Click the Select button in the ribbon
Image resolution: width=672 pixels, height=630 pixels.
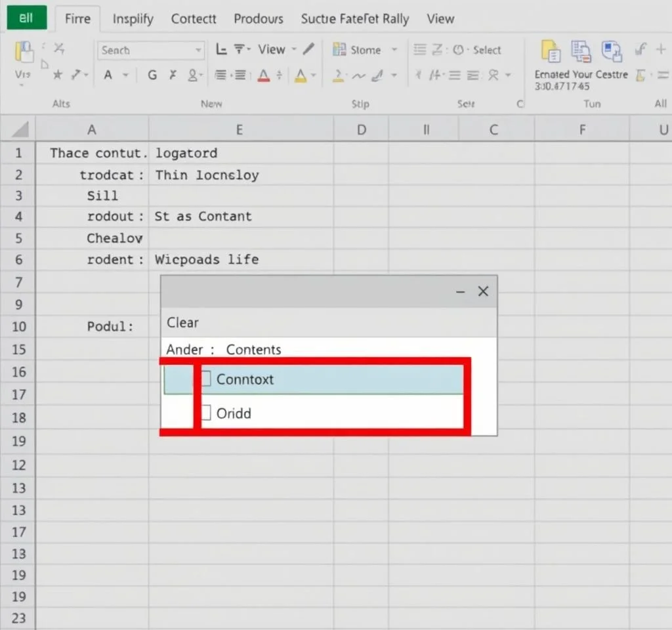click(x=487, y=50)
